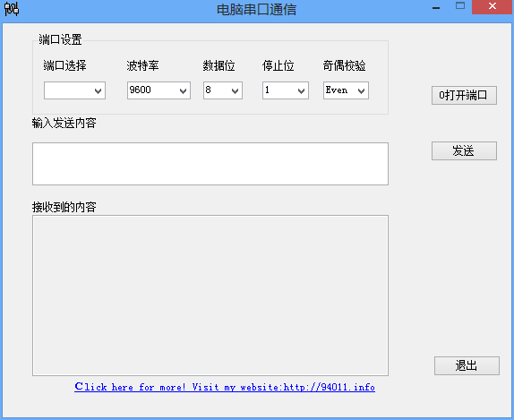Maximize the serial communication window
The height and width of the screenshot is (420, 514).
460,6
